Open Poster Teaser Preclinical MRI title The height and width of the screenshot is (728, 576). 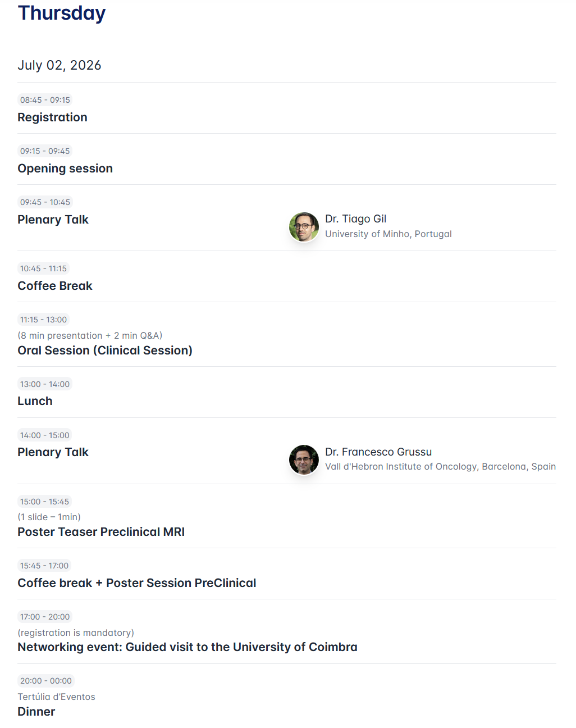tap(101, 532)
